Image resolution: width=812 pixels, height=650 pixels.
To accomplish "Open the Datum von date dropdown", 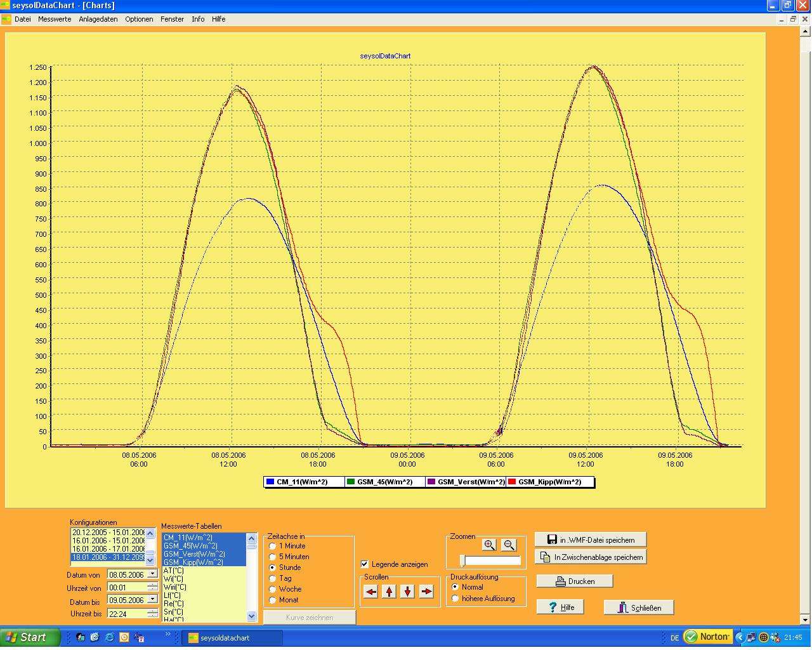I will pos(152,574).
